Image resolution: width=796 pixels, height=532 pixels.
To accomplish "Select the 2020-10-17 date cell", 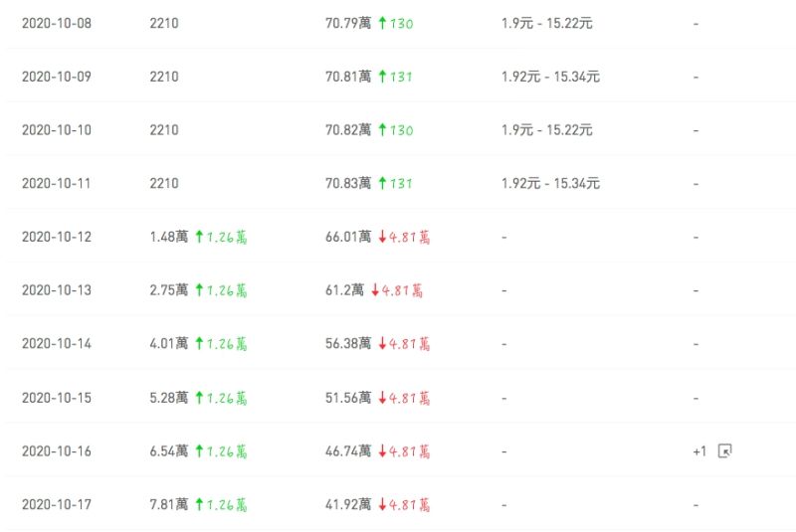I will tap(57, 504).
